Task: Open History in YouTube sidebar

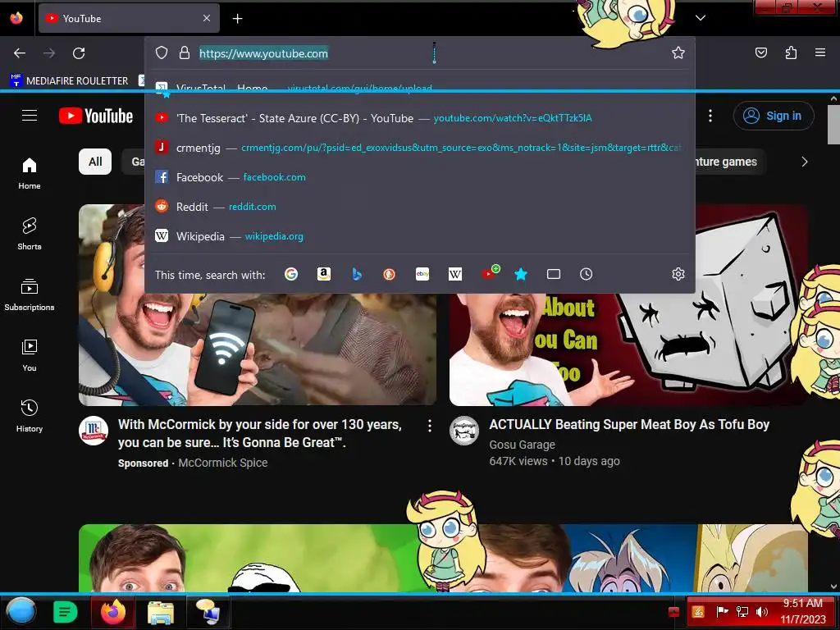Action: click(30, 416)
